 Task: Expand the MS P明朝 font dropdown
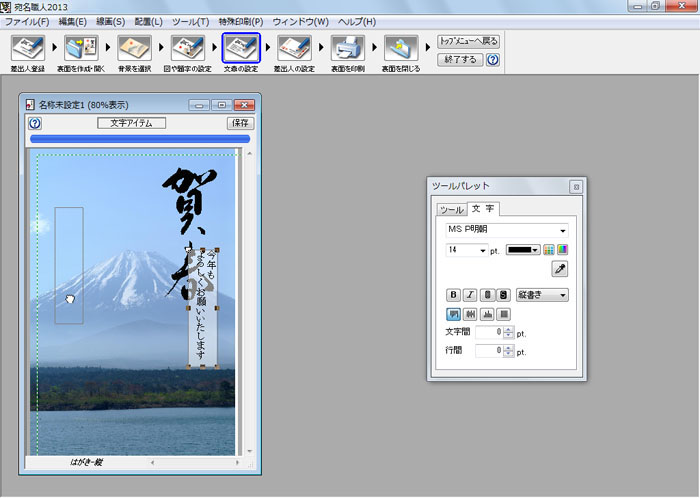pos(562,231)
